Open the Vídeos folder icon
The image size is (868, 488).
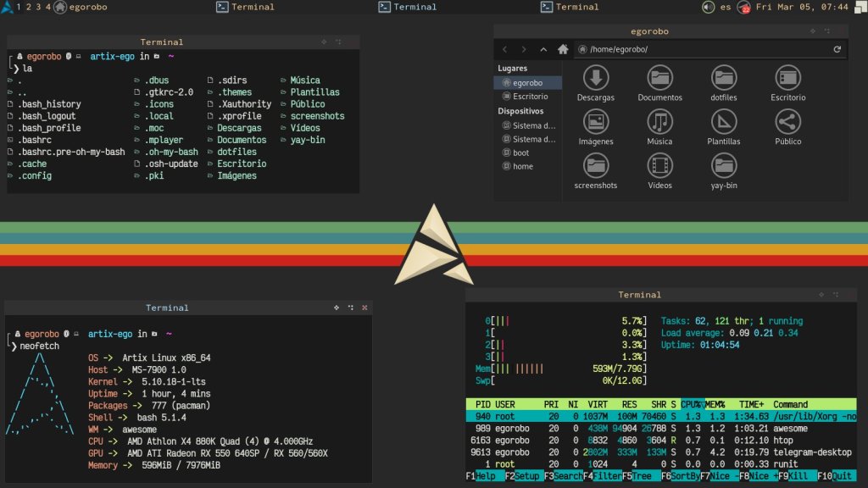click(x=659, y=167)
